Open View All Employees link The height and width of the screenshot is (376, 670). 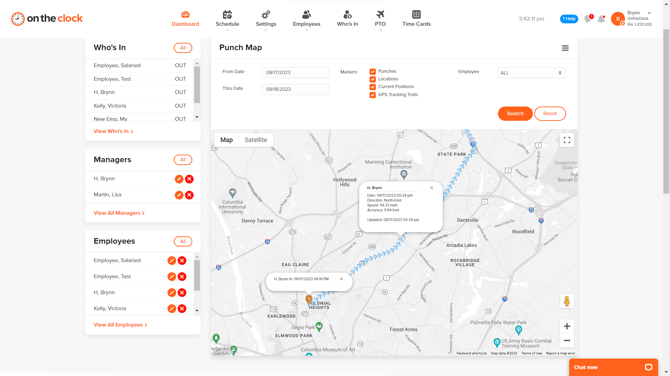[120, 325]
